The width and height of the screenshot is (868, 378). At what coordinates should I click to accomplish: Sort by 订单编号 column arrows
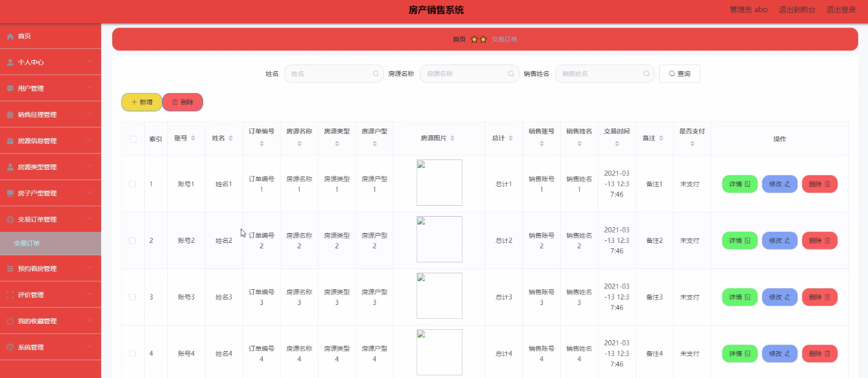pos(262,144)
